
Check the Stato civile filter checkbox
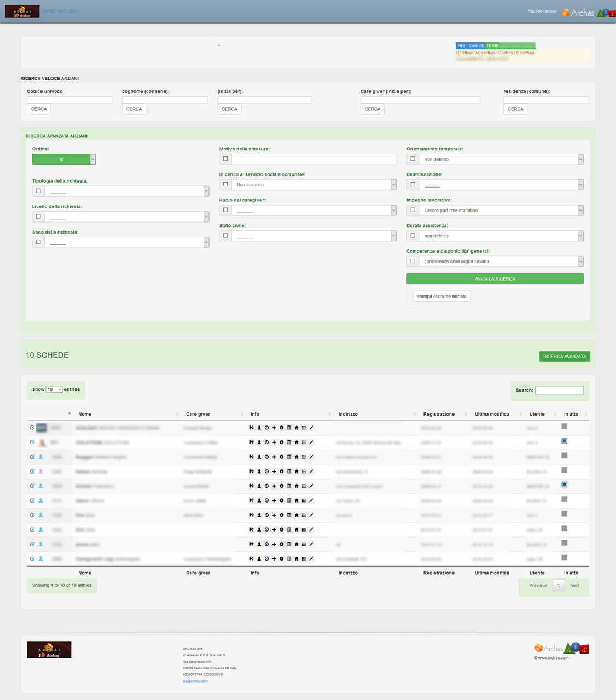coord(225,236)
